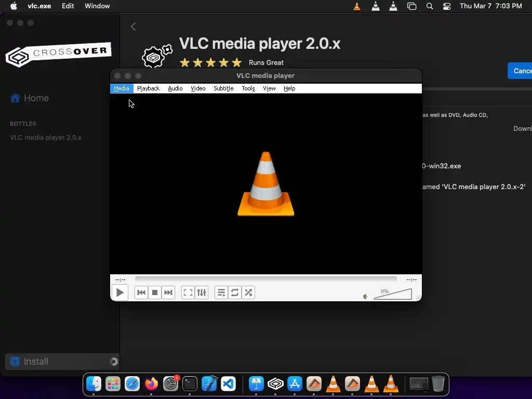The image size is (532, 399).
Task: Click the CrossOver gear application icon
Action: point(157,56)
